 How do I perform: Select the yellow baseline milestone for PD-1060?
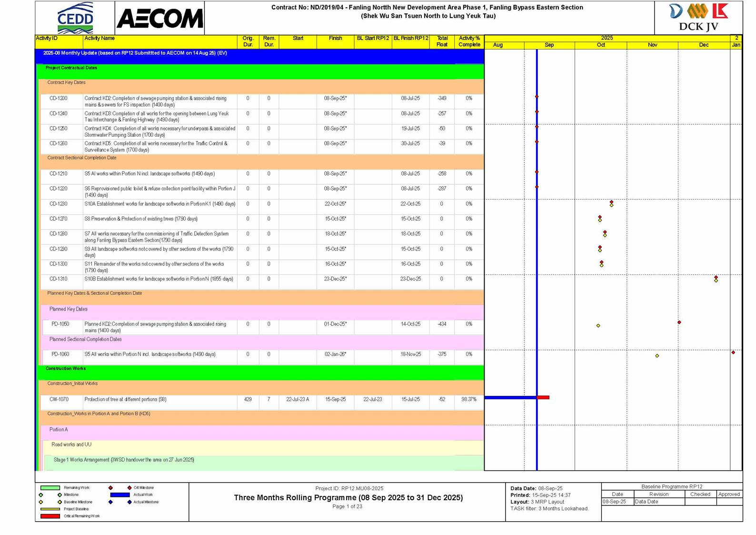pyautogui.click(x=657, y=356)
